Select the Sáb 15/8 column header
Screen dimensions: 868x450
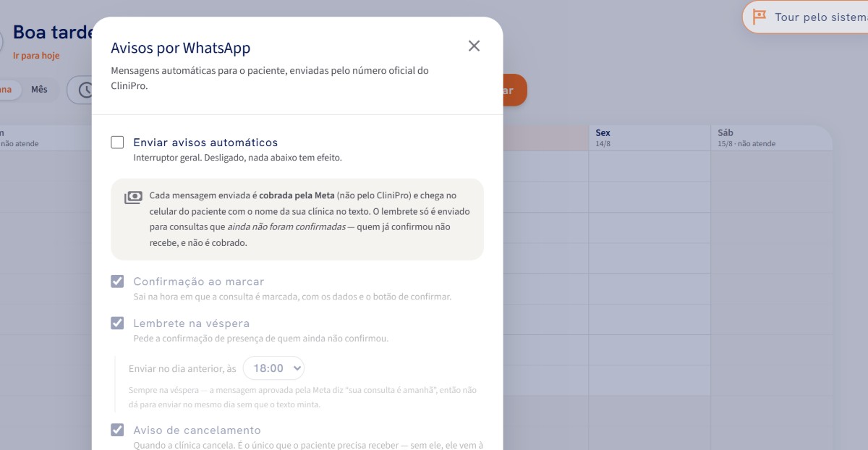pos(772,137)
